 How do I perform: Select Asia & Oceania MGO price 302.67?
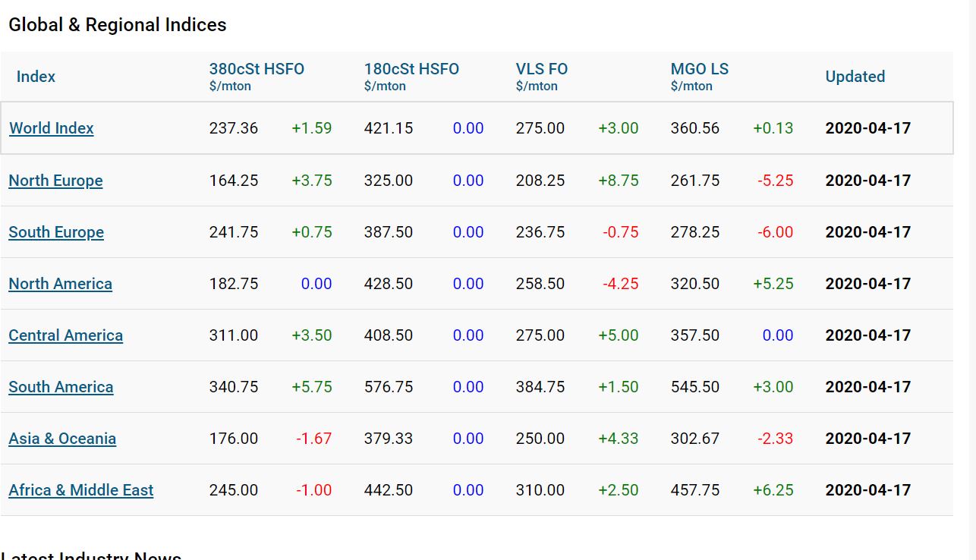click(695, 439)
